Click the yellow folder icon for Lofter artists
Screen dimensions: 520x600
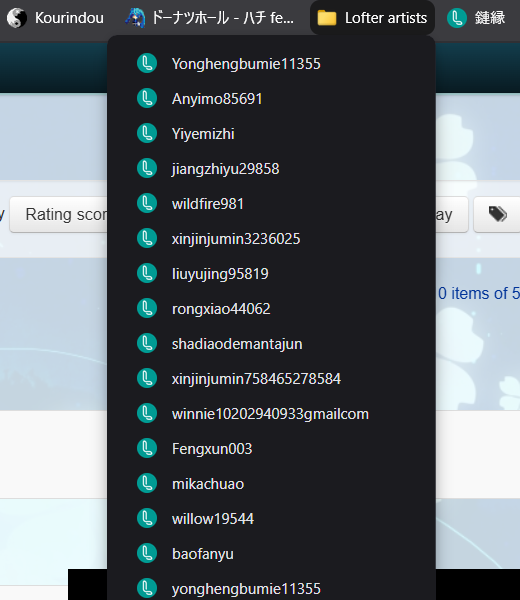click(327, 18)
